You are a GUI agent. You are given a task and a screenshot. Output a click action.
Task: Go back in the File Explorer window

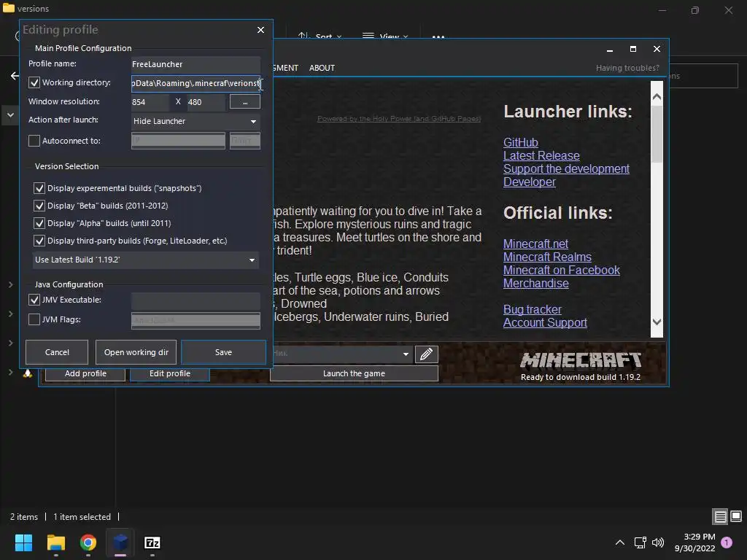(15, 76)
